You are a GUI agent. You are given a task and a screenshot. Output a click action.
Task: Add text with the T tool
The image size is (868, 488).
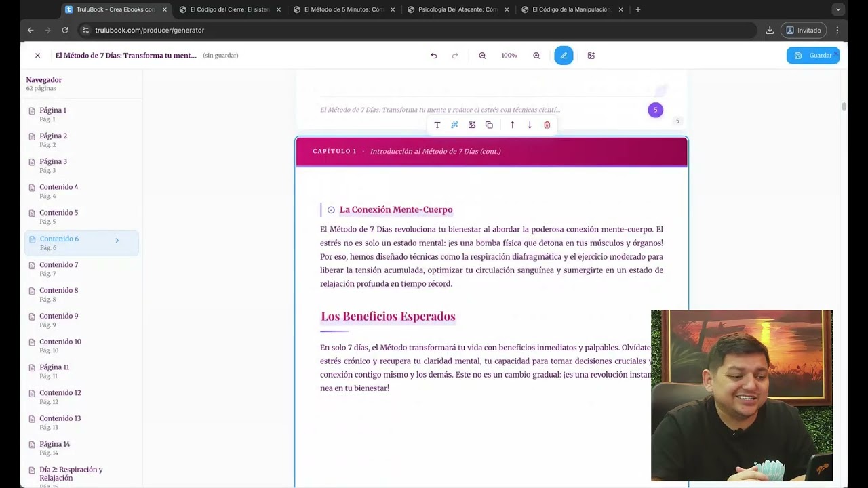pyautogui.click(x=437, y=125)
